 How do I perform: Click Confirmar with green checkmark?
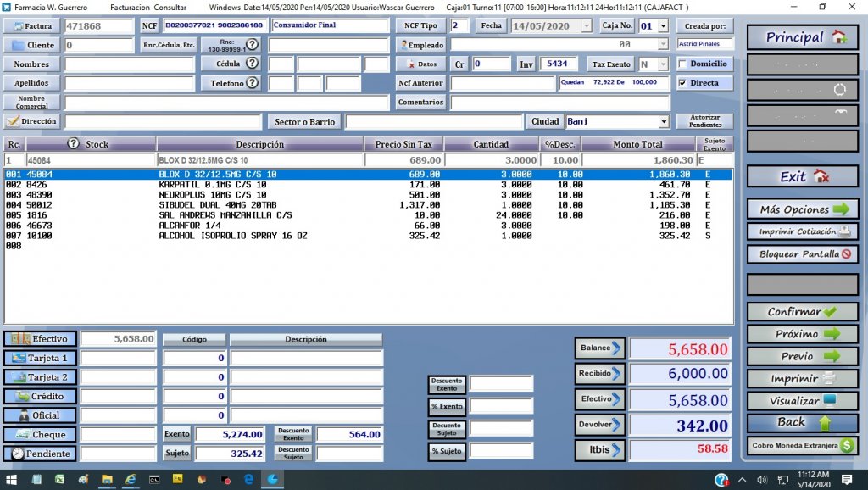tap(802, 311)
